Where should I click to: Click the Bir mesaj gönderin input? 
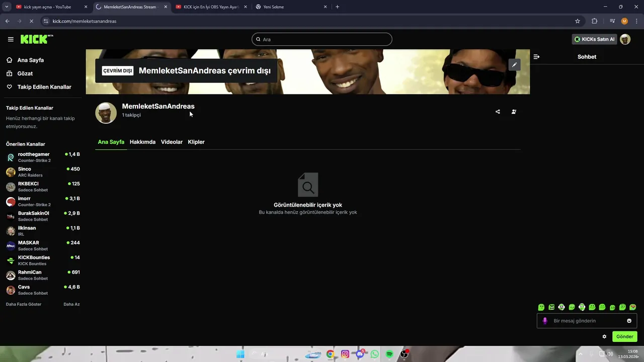[x=587, y=321]
